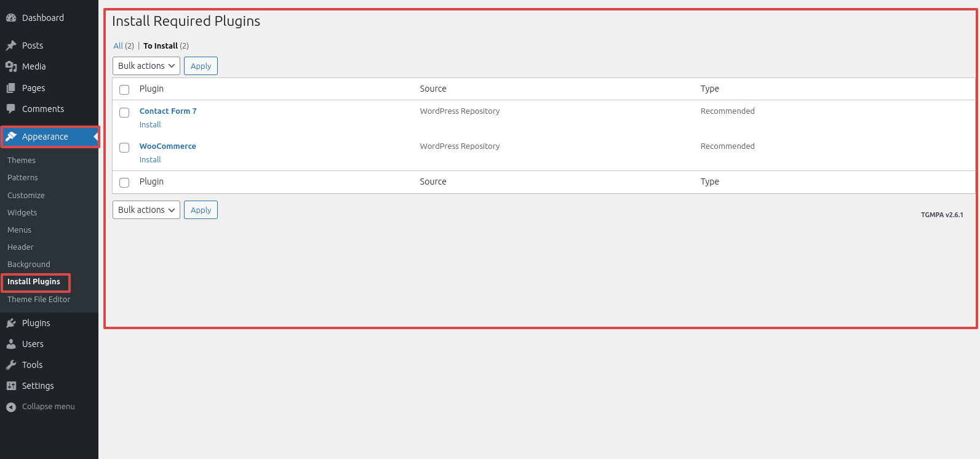Click the Comments speech bubble icon

click(x=11, y=109)
